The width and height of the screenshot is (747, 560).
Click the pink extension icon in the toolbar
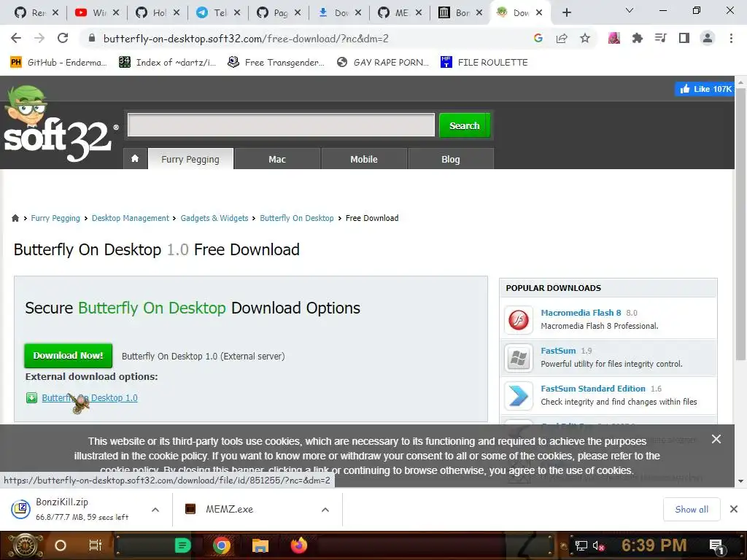click(614, 38)
